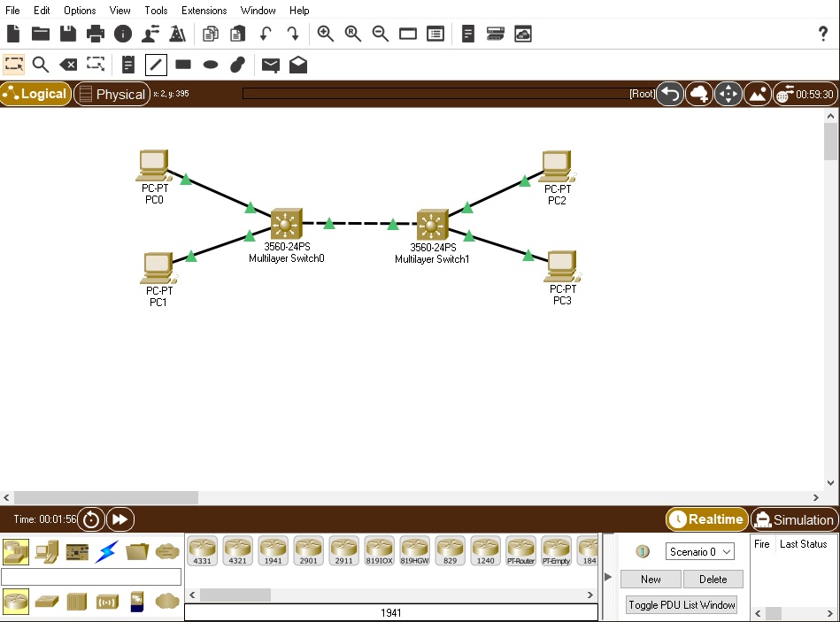Select the Add Complex PDU tool
This screenshot has width=840, height=622.
298,64
